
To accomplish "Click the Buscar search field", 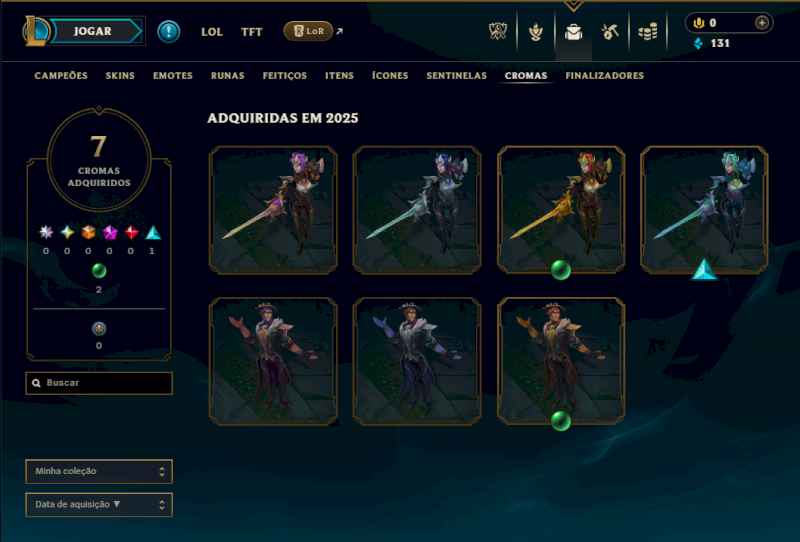I will coord(99,383).
